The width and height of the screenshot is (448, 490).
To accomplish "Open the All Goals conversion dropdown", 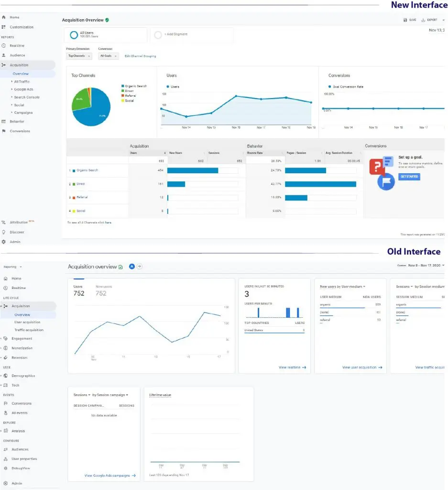I will [109, 56].
